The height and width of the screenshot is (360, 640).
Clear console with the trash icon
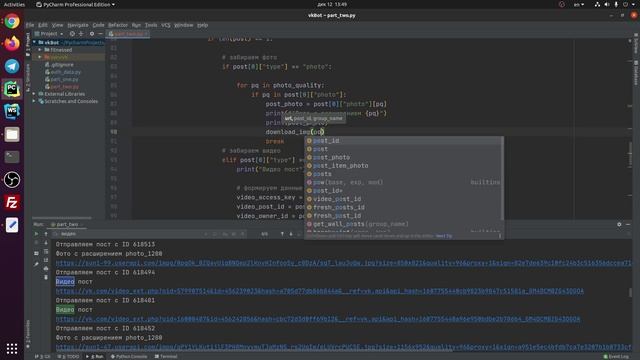click(46, 278)
